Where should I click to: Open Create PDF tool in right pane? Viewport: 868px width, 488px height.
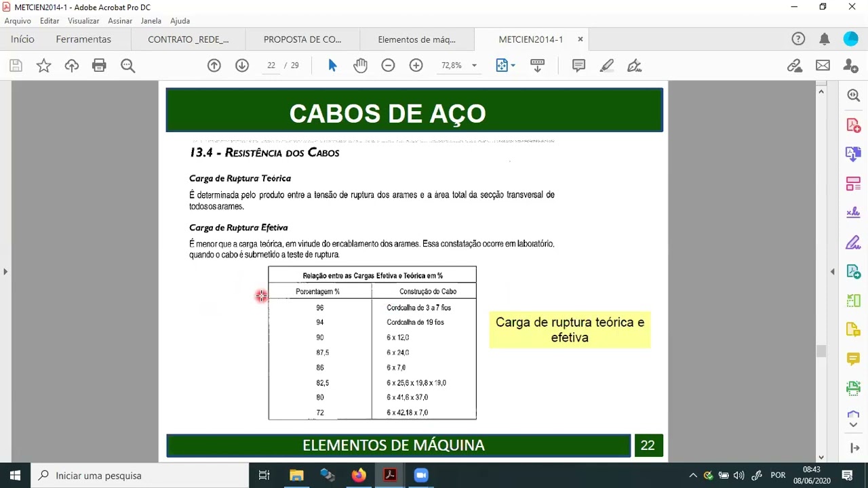tap(854, 125)
